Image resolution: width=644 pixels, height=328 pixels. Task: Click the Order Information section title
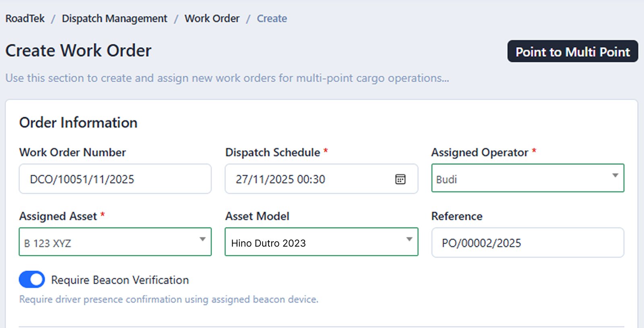[x=78, y=122]
